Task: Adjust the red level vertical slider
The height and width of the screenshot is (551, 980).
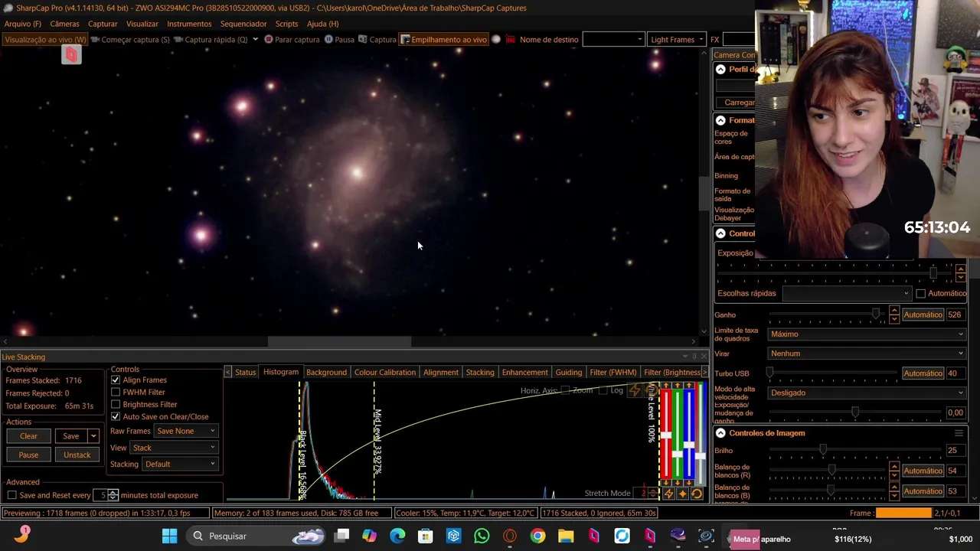Action: coord(666,435)
